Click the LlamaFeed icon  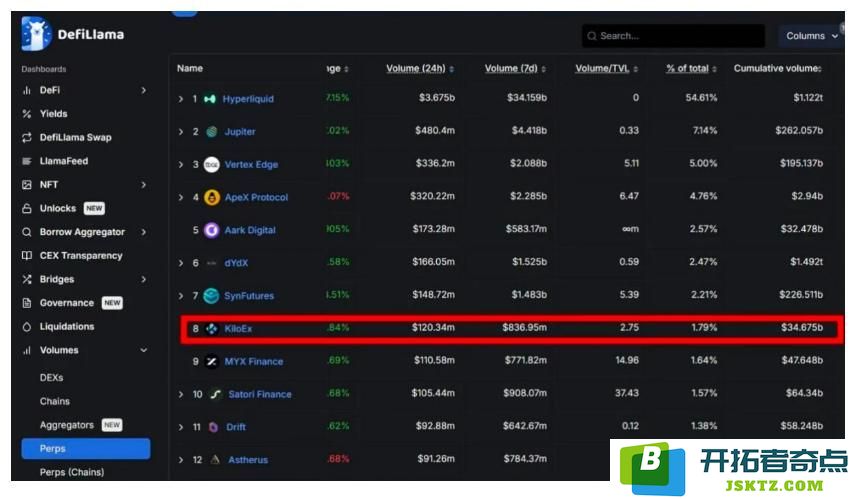tap(26, 161)
